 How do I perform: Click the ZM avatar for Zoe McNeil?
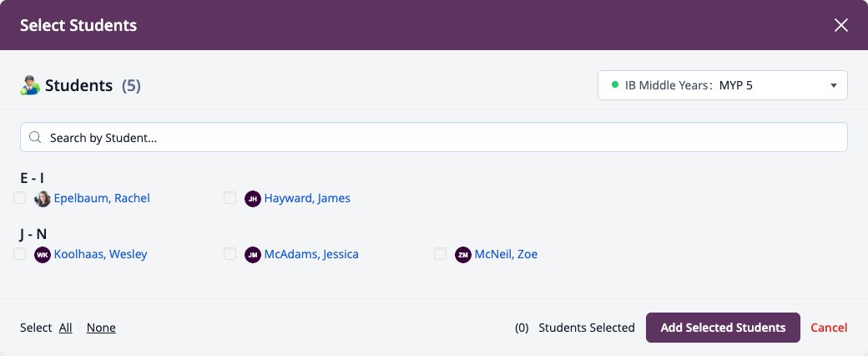tap(463, 255)
